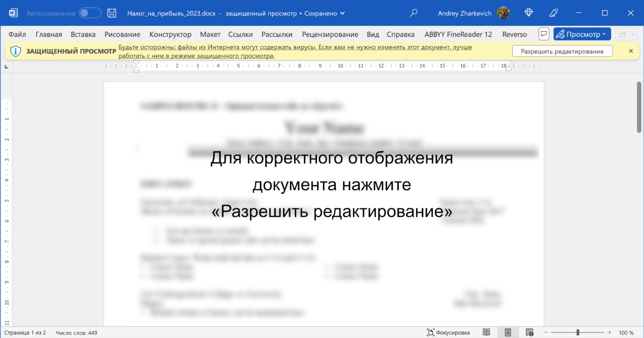This screenshot has width=644, height=338.
Task: Expand the file name saved-status dropdown arrow
Action: 343,14
